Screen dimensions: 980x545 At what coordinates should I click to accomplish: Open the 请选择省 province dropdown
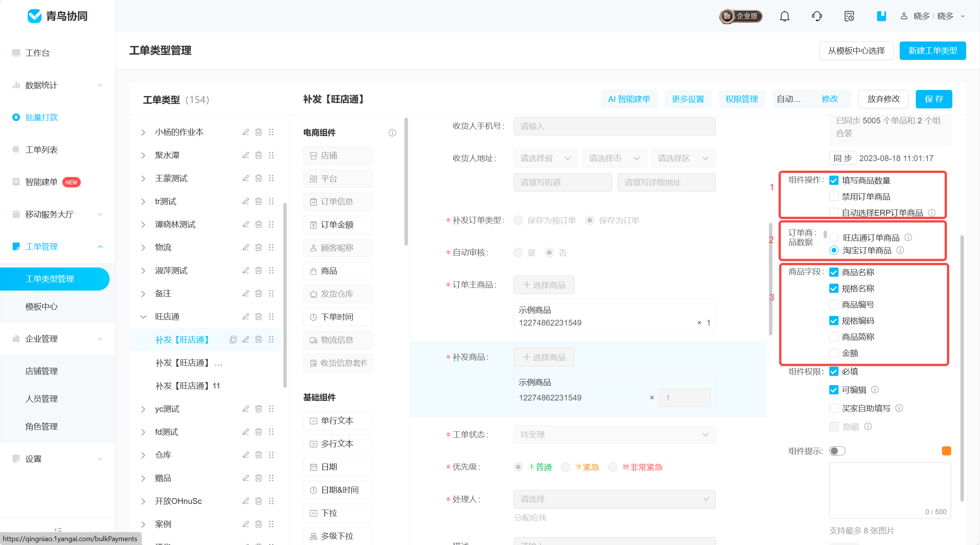[x=546, y=158]
